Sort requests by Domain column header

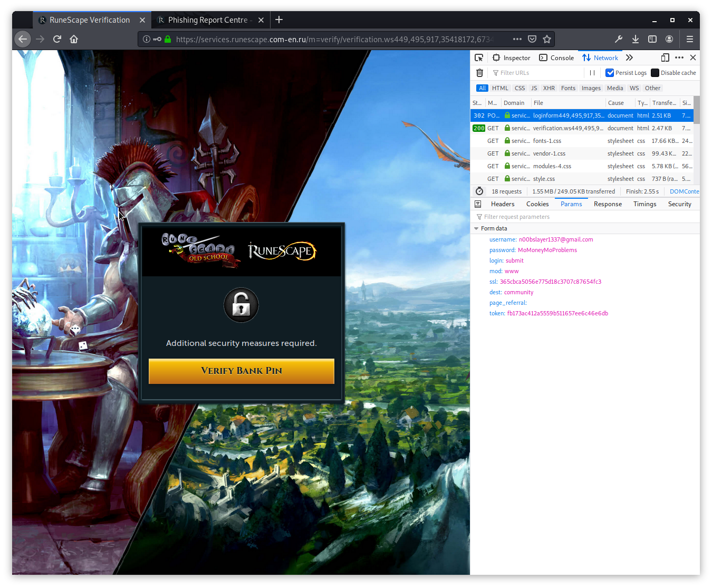[x=516, y=103]
